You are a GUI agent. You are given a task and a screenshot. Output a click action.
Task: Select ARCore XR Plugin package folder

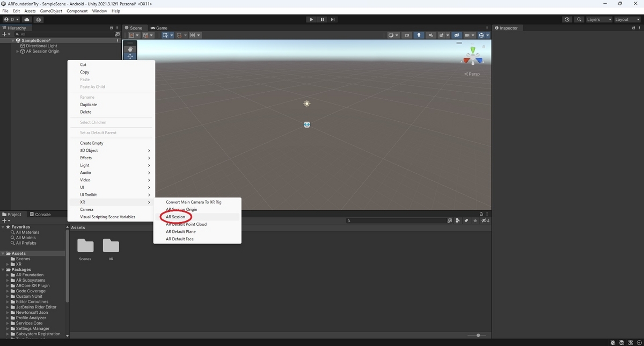point(33,285)
